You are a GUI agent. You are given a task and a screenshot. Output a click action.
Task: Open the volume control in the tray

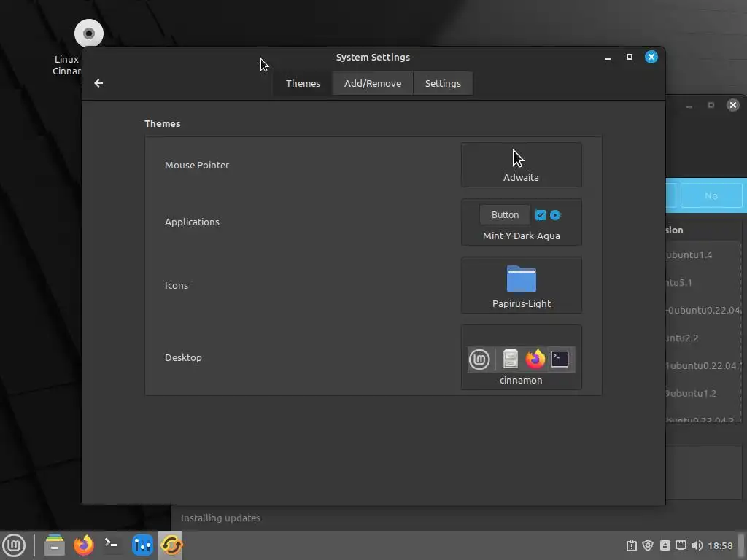[x=697, y=545]
